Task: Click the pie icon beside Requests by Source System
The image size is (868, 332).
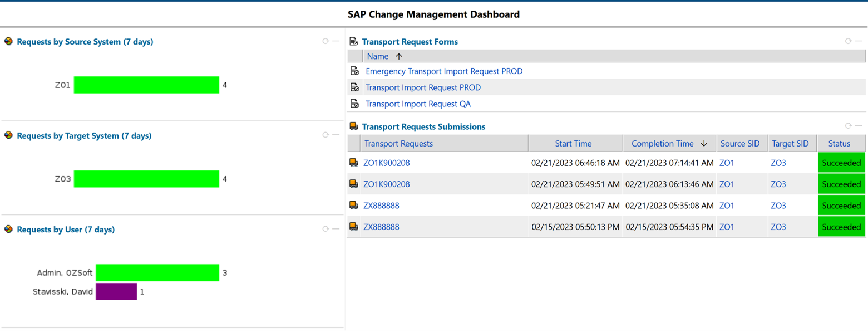Action: pyautogui.click(x=8, y=41)
